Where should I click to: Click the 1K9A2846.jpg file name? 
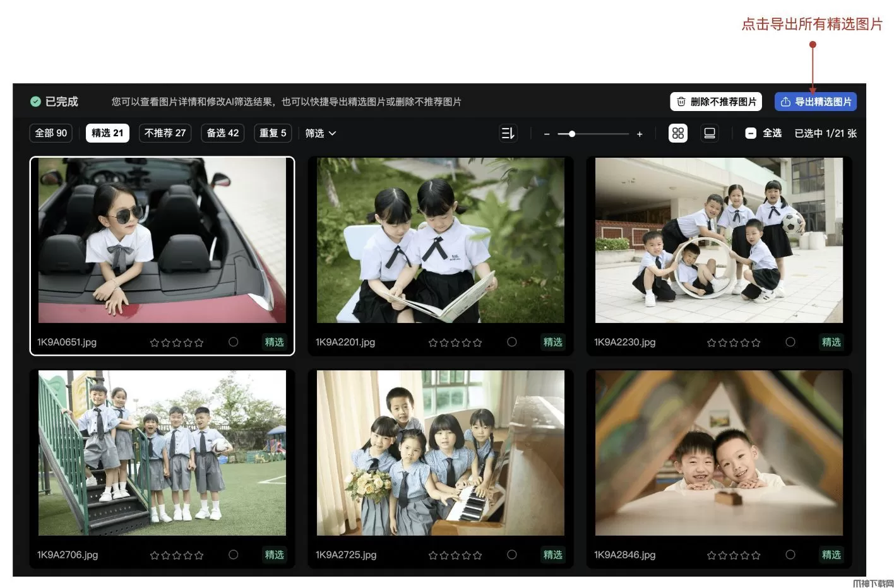click(625, 555)
